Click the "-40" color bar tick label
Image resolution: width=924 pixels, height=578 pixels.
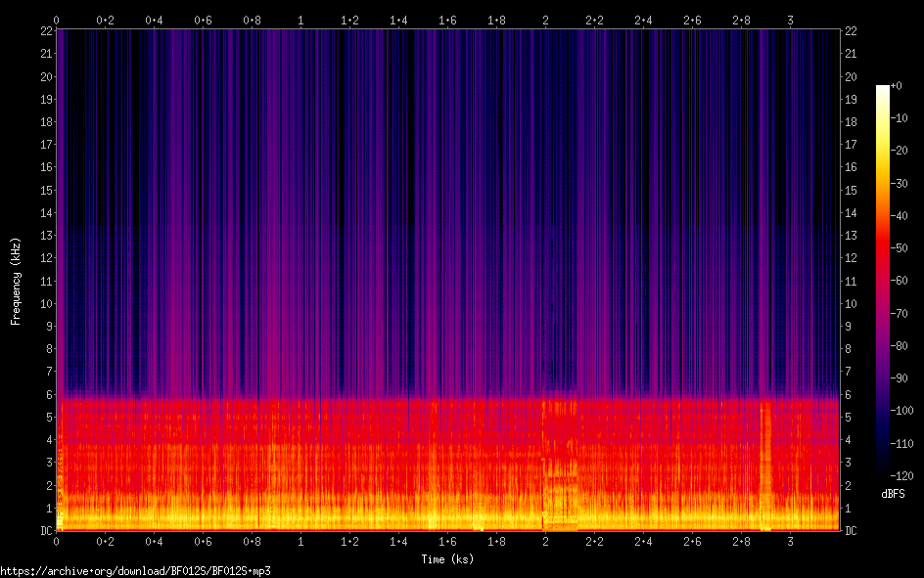point(899,216)
